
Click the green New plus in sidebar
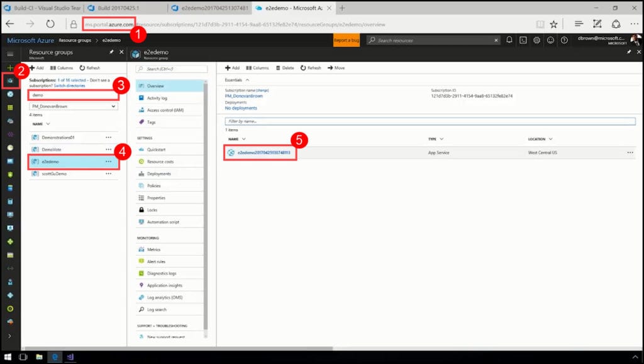pyautogui.click(x=10, y=67)
